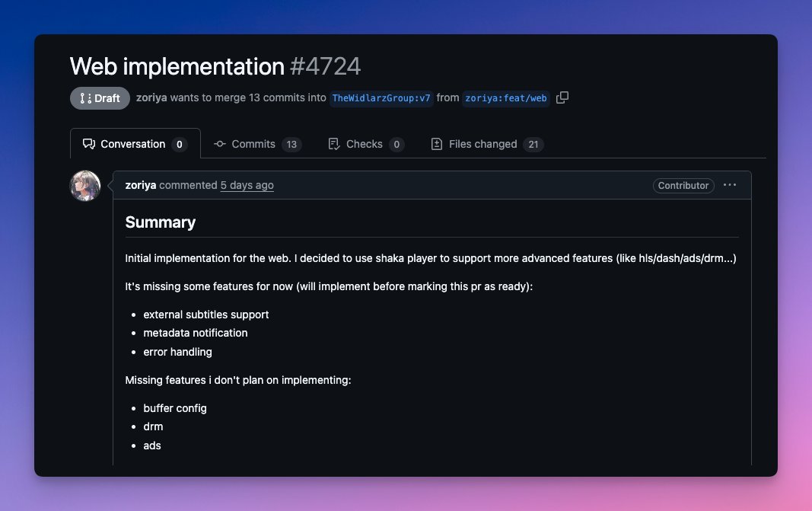Open the three-dot comment options menu
The width and height of the screenshot is (812, 511).
coord(729,185)
